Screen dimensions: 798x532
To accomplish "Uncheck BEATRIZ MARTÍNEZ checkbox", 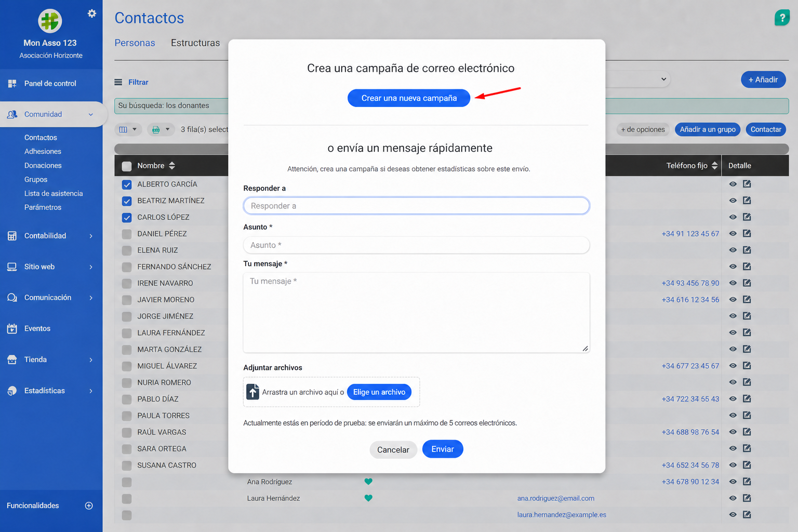I will pyautogui.click(x=127, y=201).
